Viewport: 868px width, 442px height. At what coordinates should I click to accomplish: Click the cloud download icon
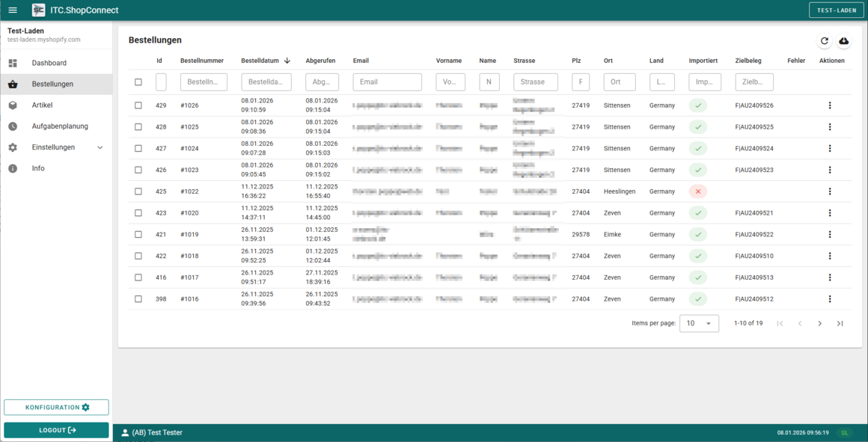[x=843, y=41]
